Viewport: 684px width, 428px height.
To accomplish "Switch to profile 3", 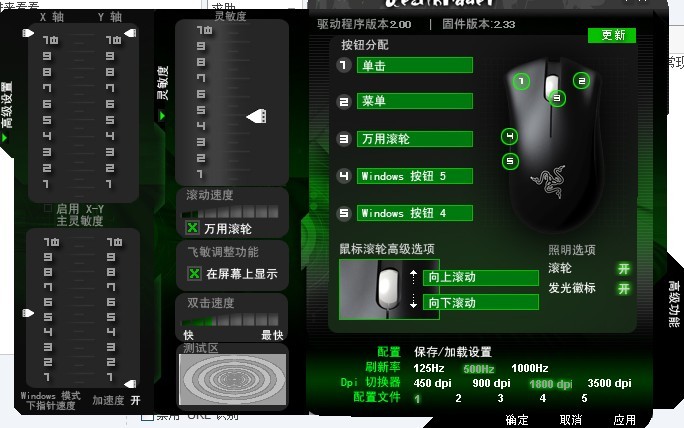I will pyautogui.click(x=500, y=398).
